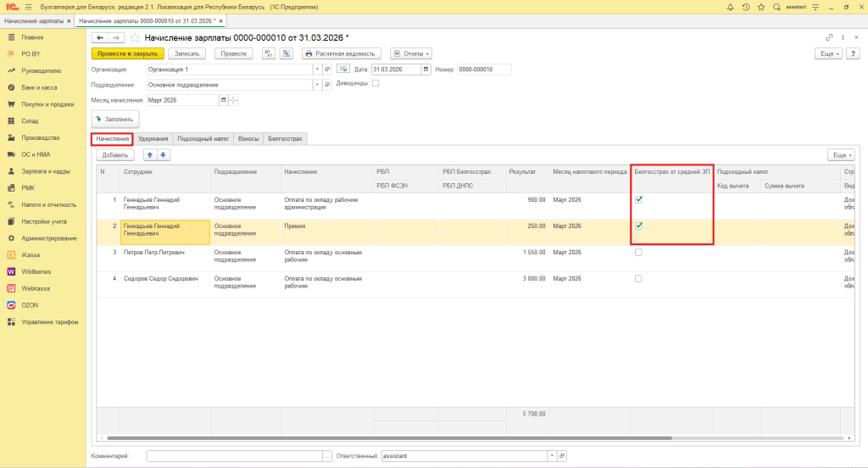Click the search magnifier icon
Screen dimensions: 868x468
776,7
